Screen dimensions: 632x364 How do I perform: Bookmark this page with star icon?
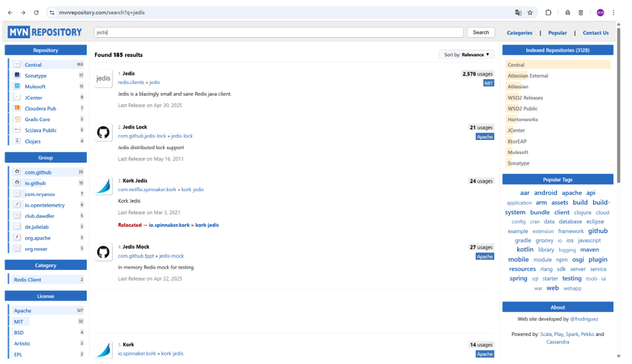point(530,12)
